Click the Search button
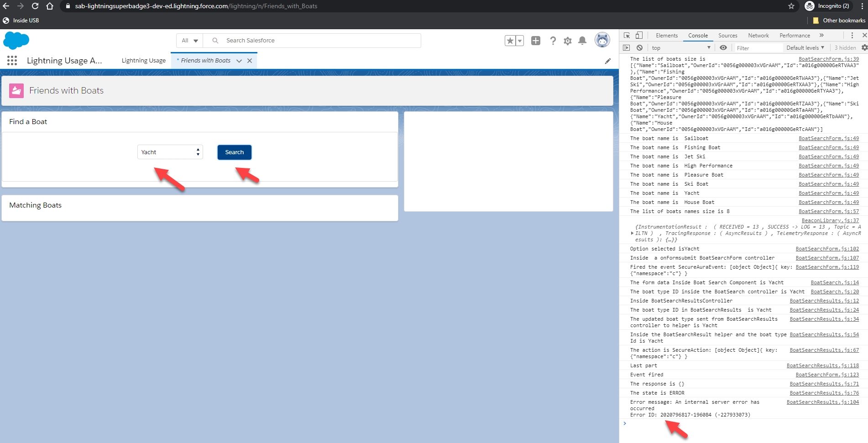Screen dimensions: 868x443 235,152
